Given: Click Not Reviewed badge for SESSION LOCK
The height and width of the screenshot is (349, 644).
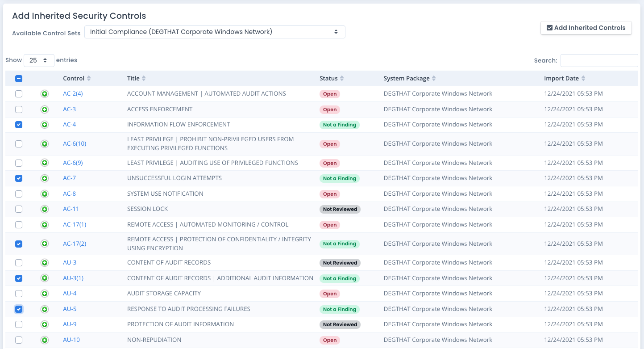Looking at the screenshot, I should click(340, 209).
